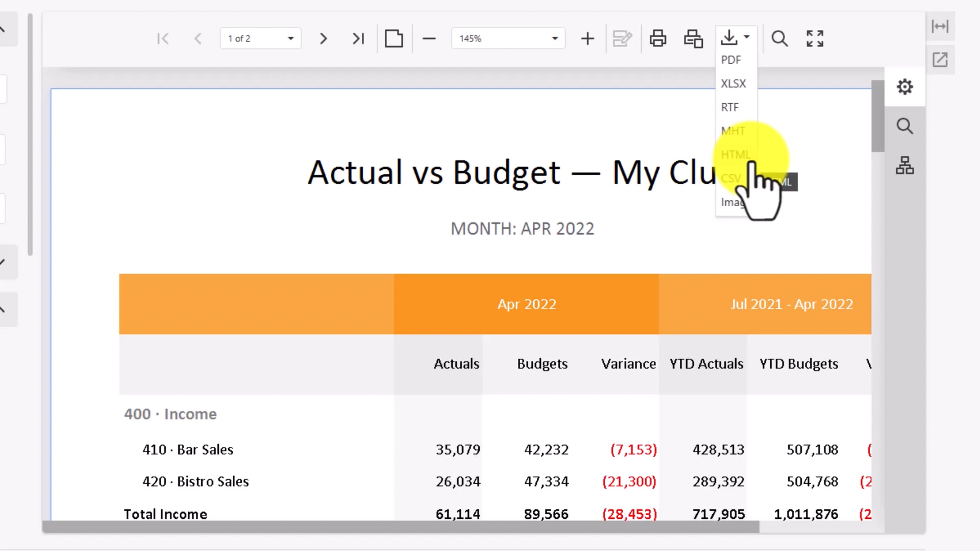Screen dimensions: 980x551
Task: Expand the 145% zoom level dropdown
Action: point(555,39)
